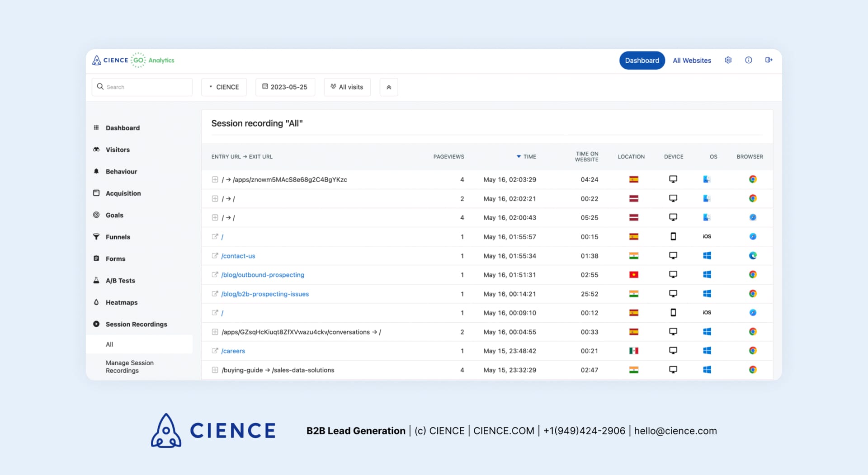Expand the /apps/znowm5MAcS8e68g2C4BgYKzc session row

click(215, 179)
